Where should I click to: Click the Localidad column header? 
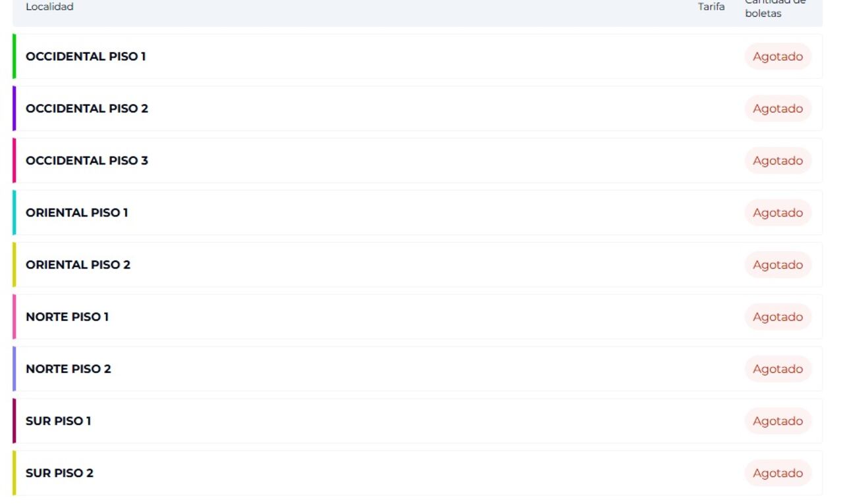(49, 7)
